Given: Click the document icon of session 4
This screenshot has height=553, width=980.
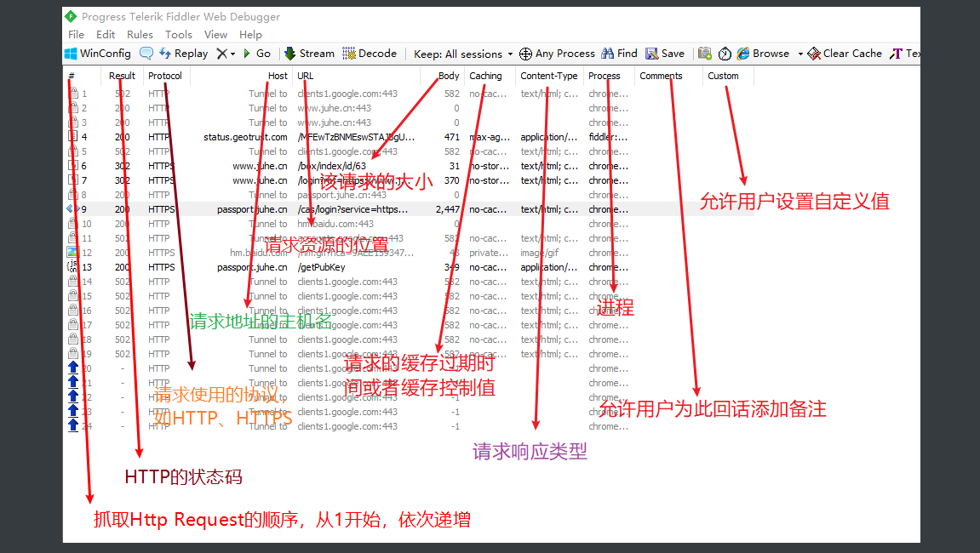Looking at the screenshot, I should [72, 136].
